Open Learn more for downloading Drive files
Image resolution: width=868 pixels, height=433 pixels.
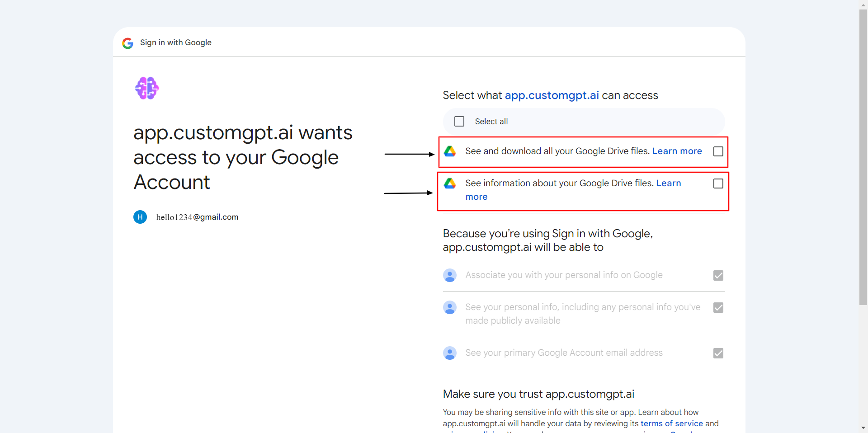point(677,151)
